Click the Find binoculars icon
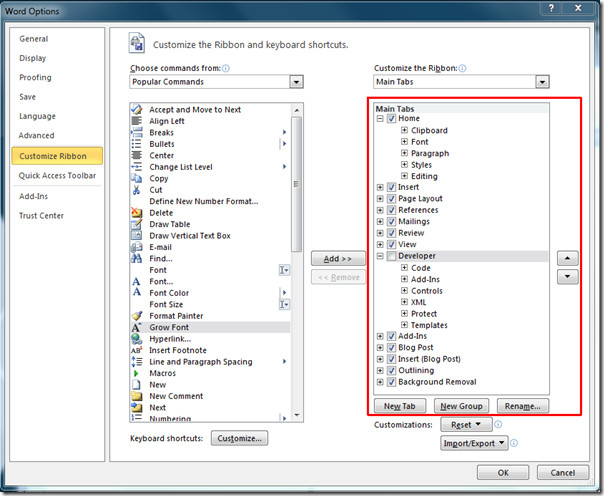 click(136, 258)
